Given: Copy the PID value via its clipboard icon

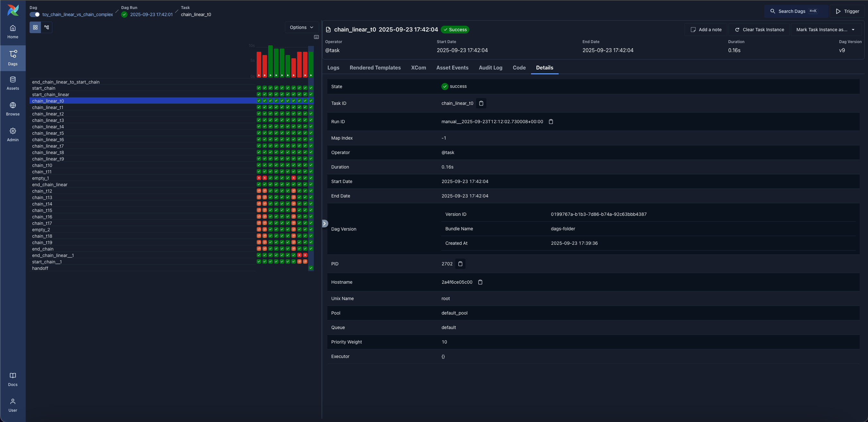Looking at the screenshot, I should click(460, 264).
